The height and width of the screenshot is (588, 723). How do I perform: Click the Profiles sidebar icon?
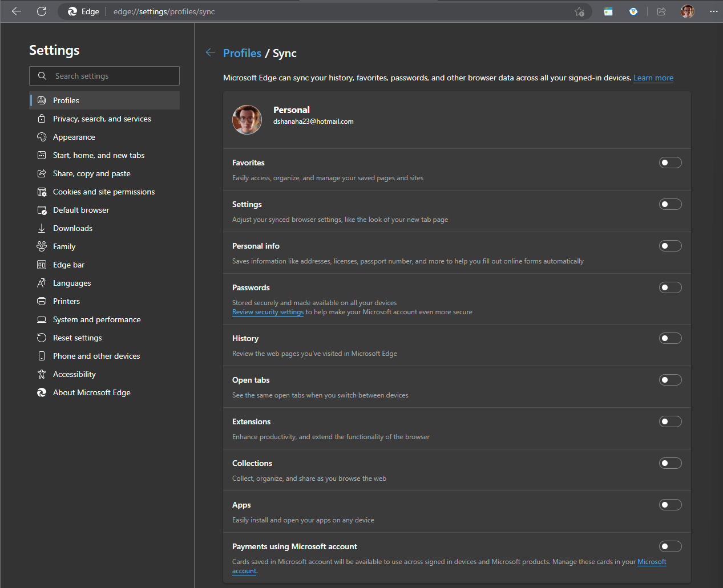click(x=42, y=100)
